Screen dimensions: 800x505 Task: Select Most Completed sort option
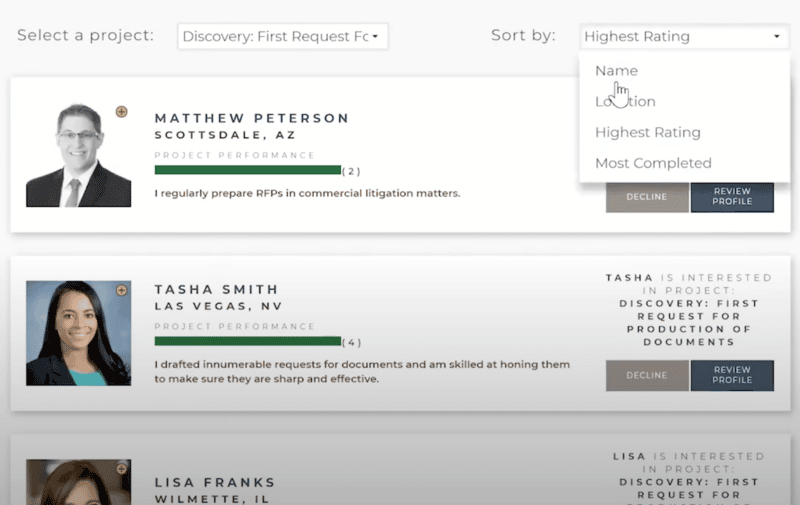tap(653, 163)
